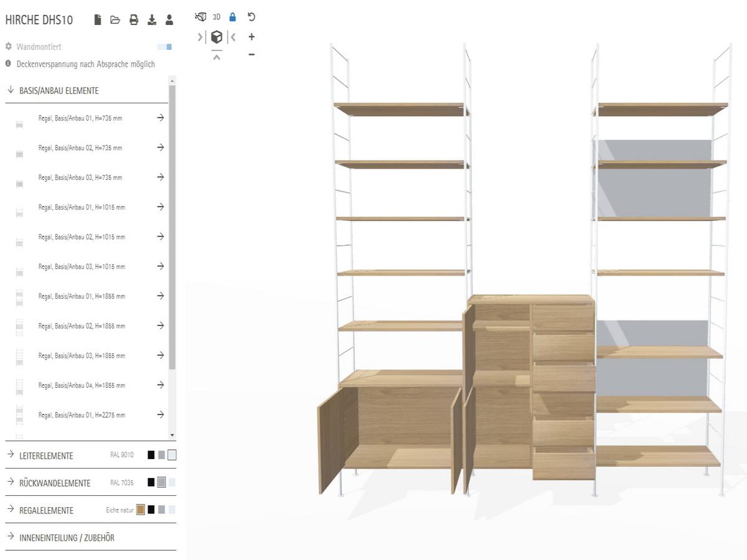Print the shelf configuration

134,20
